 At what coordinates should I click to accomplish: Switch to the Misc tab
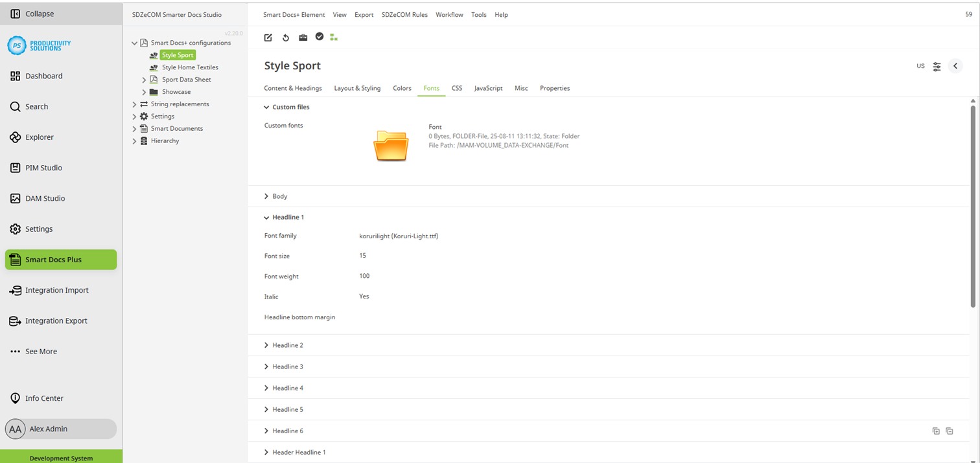tap(521, 88)
